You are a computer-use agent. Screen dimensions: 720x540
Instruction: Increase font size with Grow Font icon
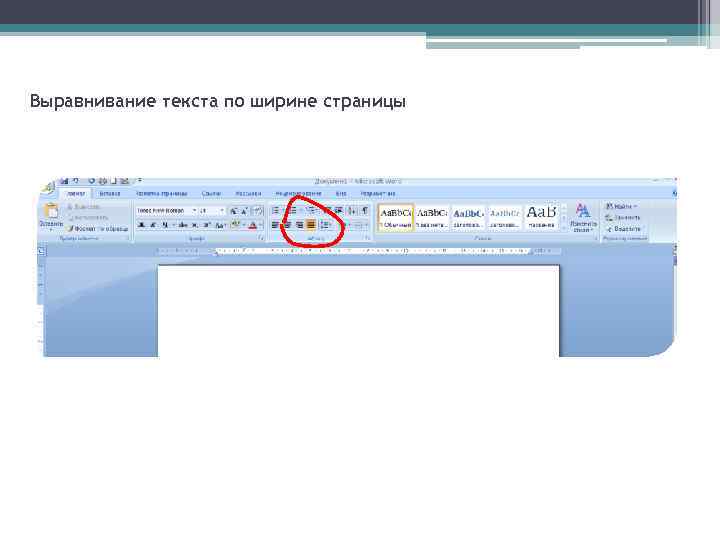coord(234,211)
